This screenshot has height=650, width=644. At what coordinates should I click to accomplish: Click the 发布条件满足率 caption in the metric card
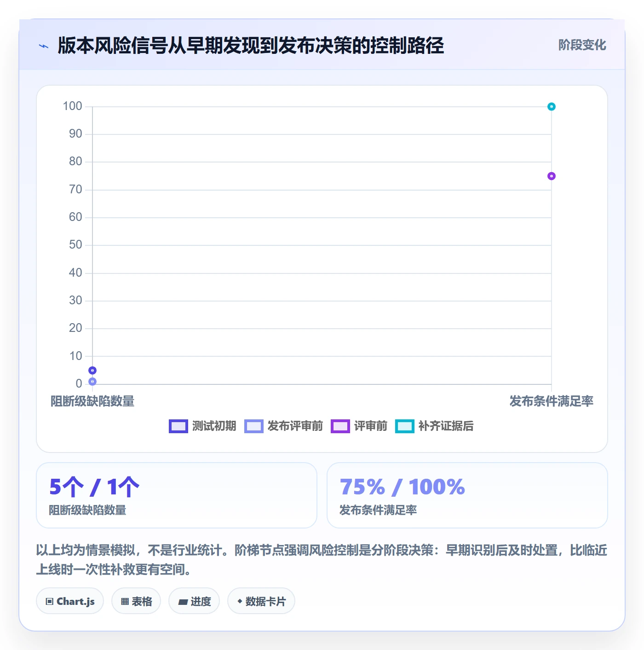click(x=378, y=510)
